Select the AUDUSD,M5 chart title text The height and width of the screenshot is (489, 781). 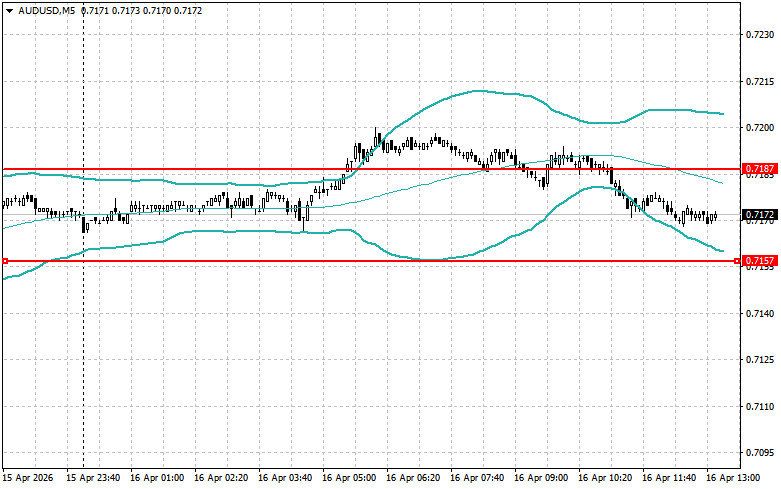[46, 10]
